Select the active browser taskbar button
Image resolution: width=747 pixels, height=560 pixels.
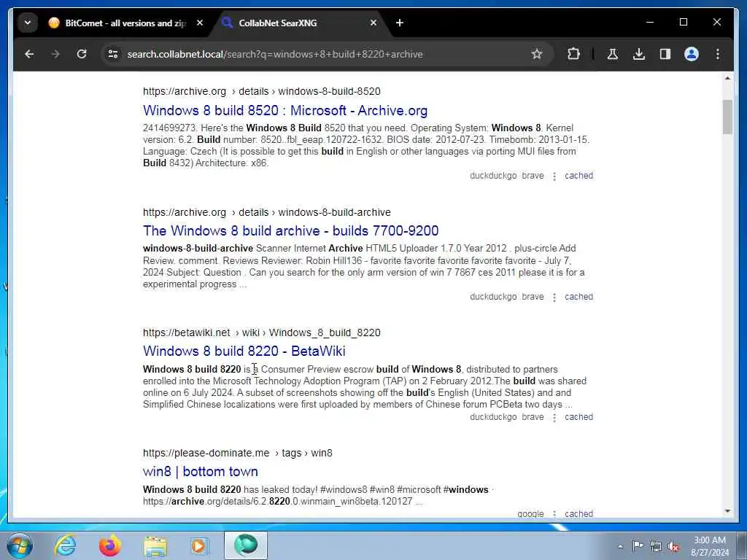click(246, 545)
